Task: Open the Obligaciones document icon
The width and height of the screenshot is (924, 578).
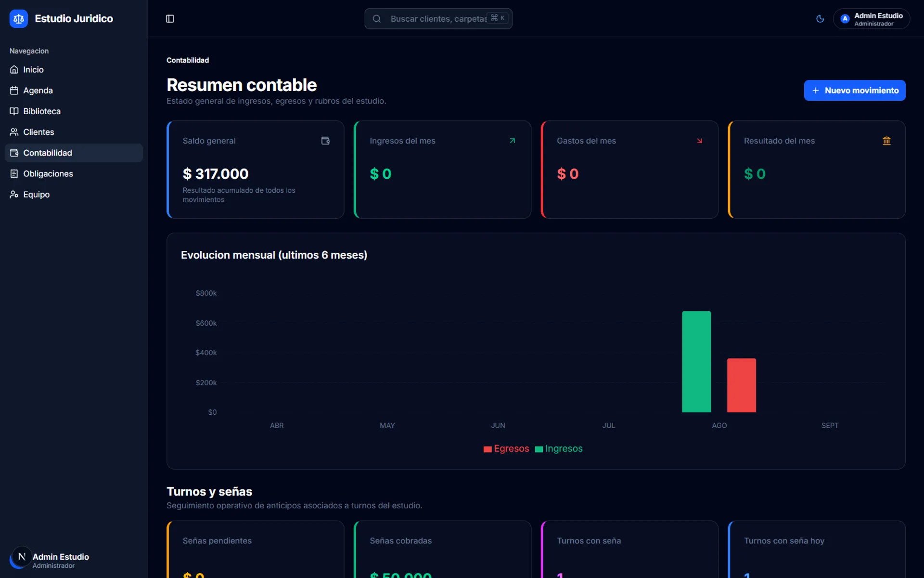Action: [x=14, y=173]
